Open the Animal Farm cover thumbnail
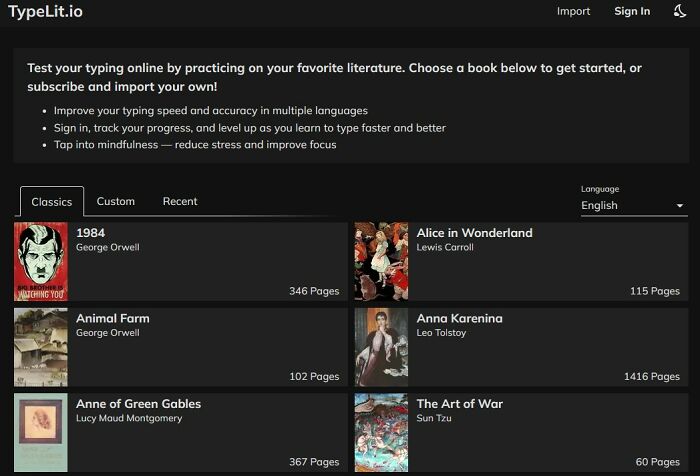 point(41,347)
